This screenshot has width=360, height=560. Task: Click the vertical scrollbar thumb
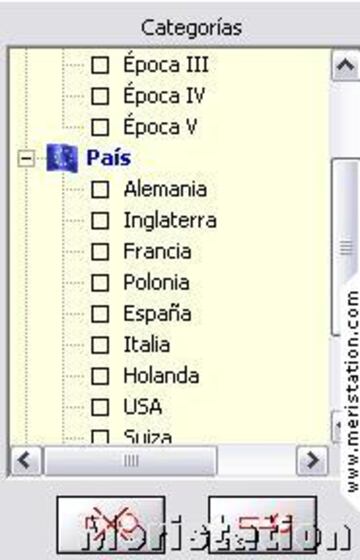[345, 247]
